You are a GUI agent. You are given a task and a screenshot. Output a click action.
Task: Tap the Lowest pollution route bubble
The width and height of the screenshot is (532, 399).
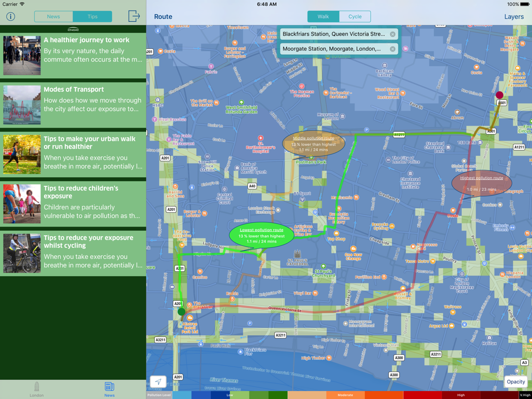click(x=262, y=236)
